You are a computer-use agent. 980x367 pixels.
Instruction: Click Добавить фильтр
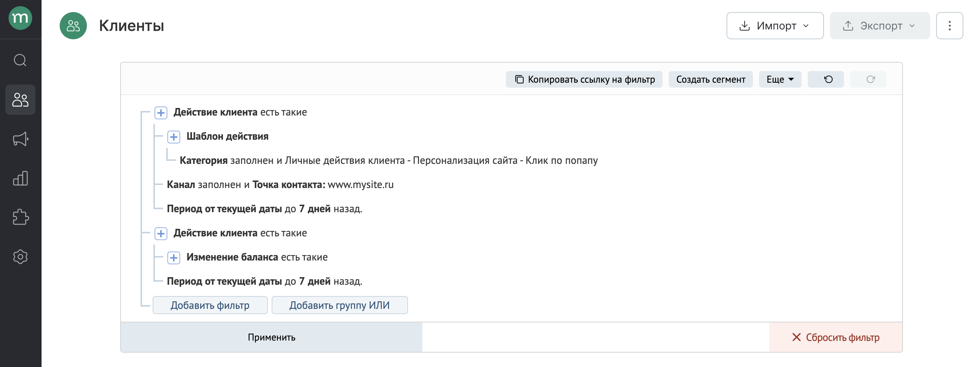(x=210, y=305)
